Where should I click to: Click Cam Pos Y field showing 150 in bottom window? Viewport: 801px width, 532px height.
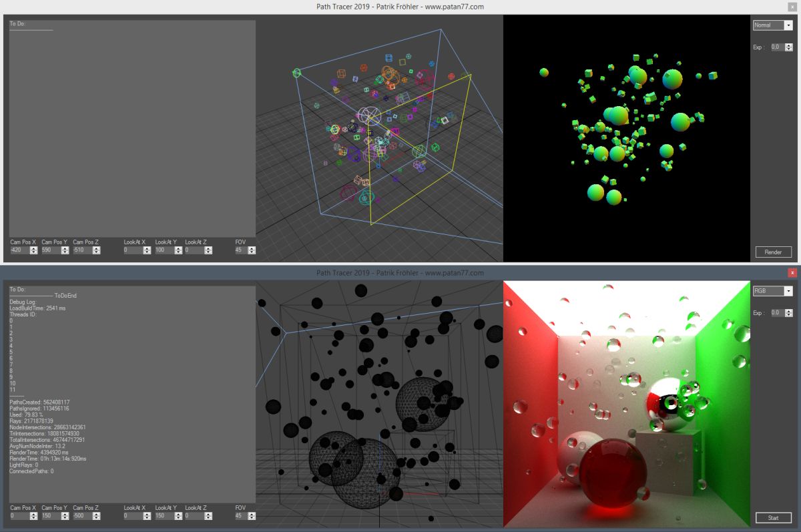[51, 516]
